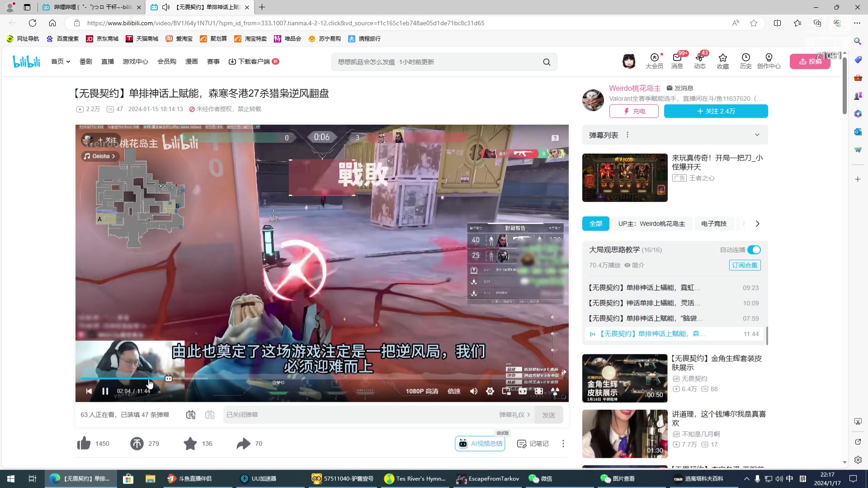The image size is (868, 488).
Task: Open 创作中心 creator center icon
Action: [x=769, y=61]
